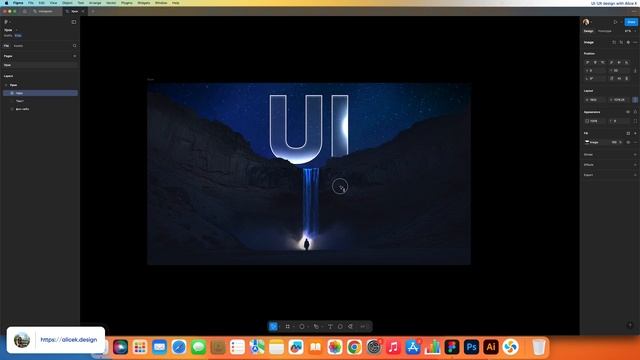The height and width of the screenshot is (360, 640).
Task: Click the blue Share button
Action: pyautogui.click(x=631, y=22)
